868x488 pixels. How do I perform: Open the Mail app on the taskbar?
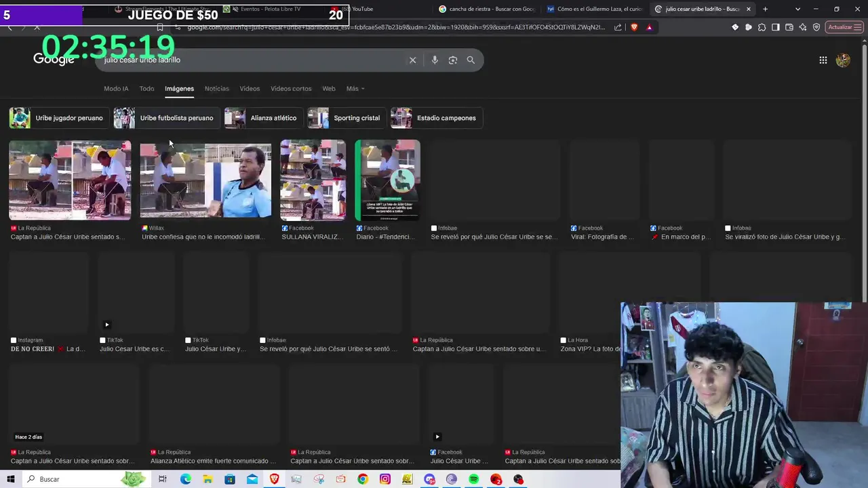(x=252, y=479)
